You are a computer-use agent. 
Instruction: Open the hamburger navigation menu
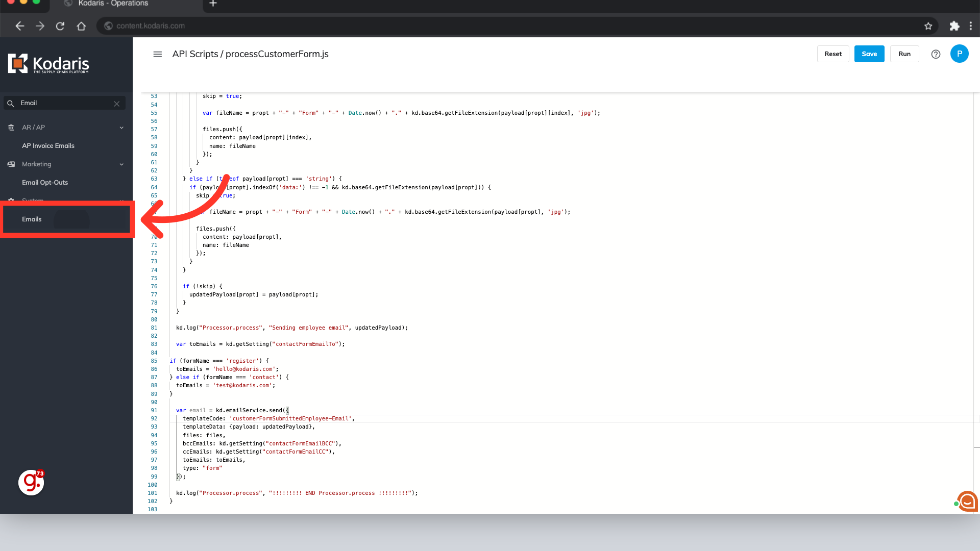[157, 54]
